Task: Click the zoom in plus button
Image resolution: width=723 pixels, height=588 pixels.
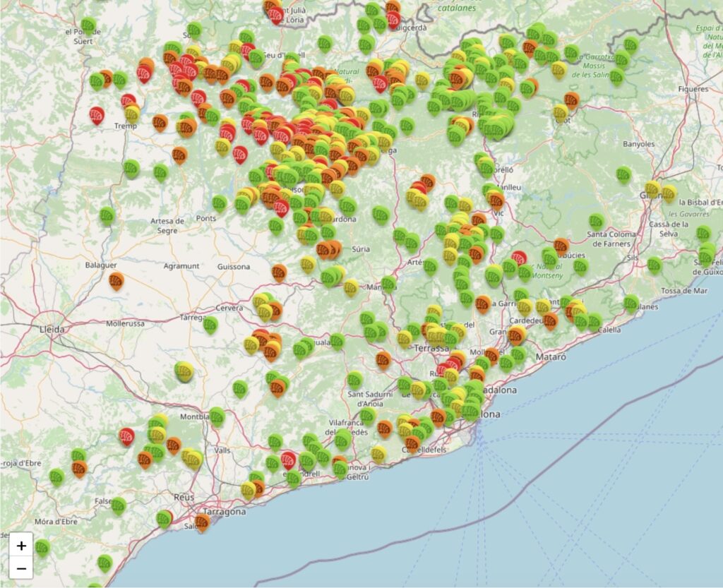Action: click(21, 546)
